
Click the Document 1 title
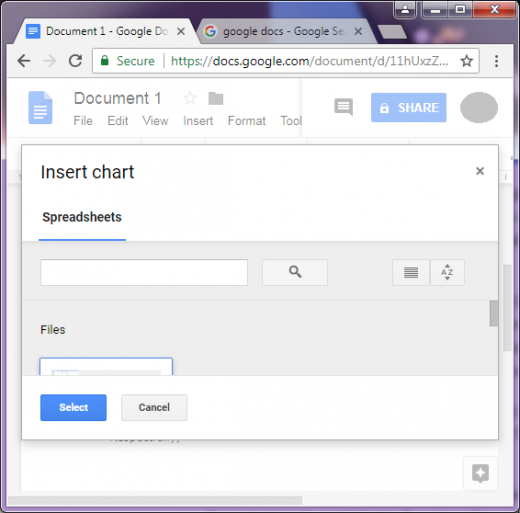pos(118,98)
